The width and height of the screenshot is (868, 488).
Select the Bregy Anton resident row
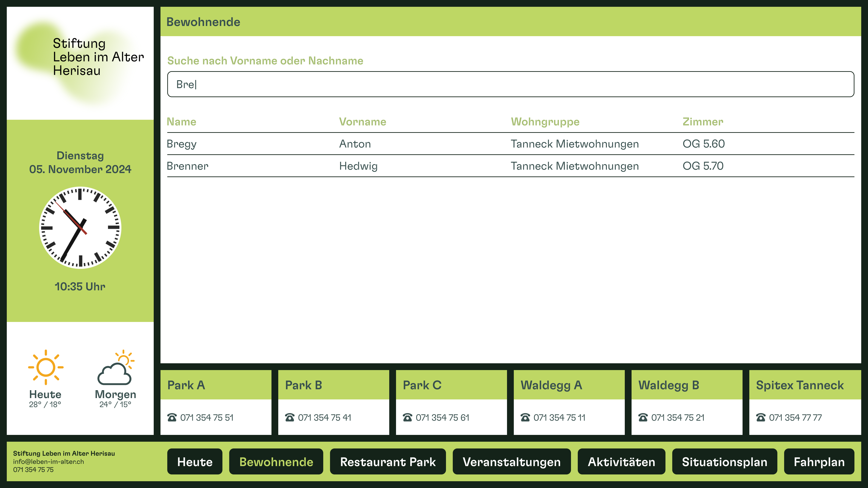510,144
